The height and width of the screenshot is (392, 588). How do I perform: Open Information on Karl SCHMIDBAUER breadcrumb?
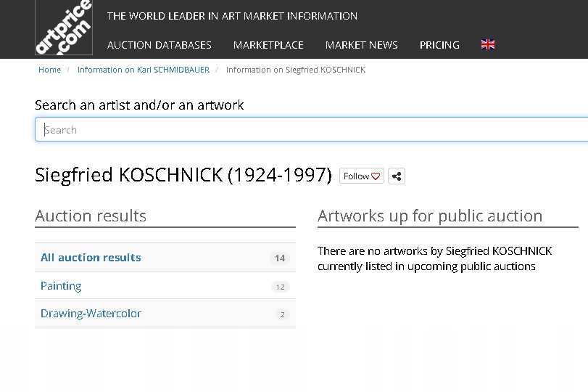point(144,70)
